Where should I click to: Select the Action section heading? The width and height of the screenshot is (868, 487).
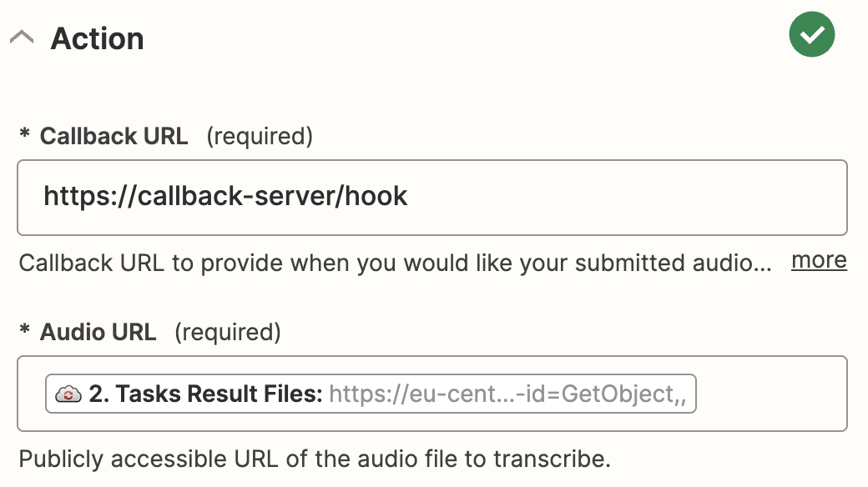[x=98, y=38]
